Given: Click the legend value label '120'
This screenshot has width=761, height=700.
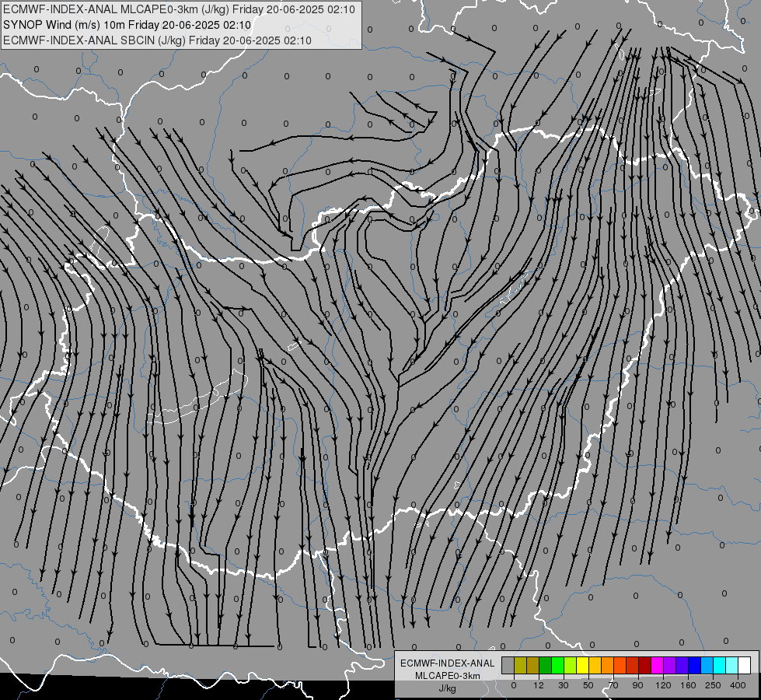Looking at the screenshot, I should click(663, 685).
